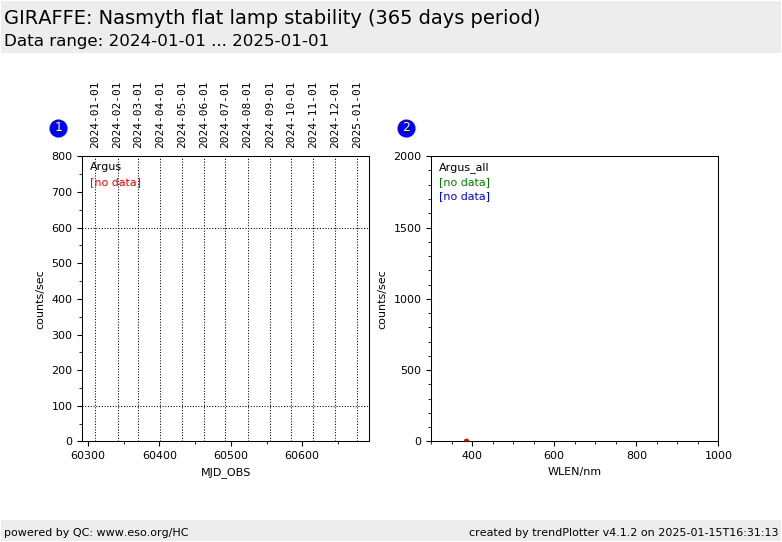The image size is (782, 542).
Task: Select the 2024-01-01 date label
Action: 95,115
